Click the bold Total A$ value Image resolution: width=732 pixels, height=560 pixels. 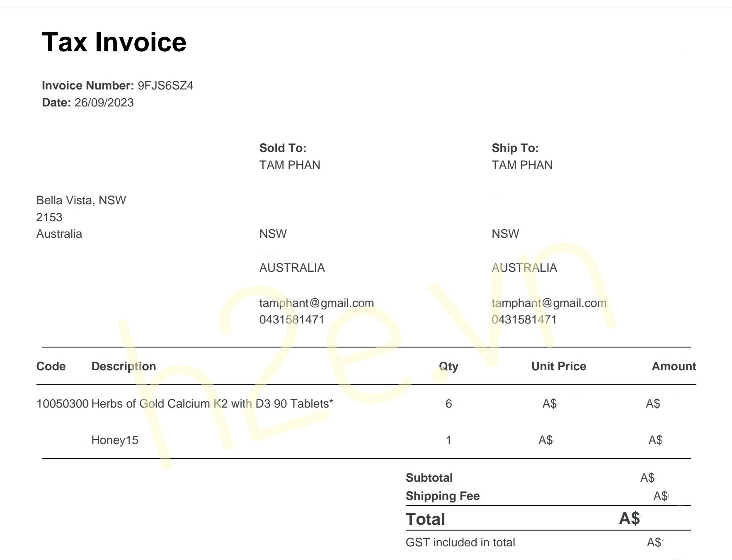(x=630, y=519)
